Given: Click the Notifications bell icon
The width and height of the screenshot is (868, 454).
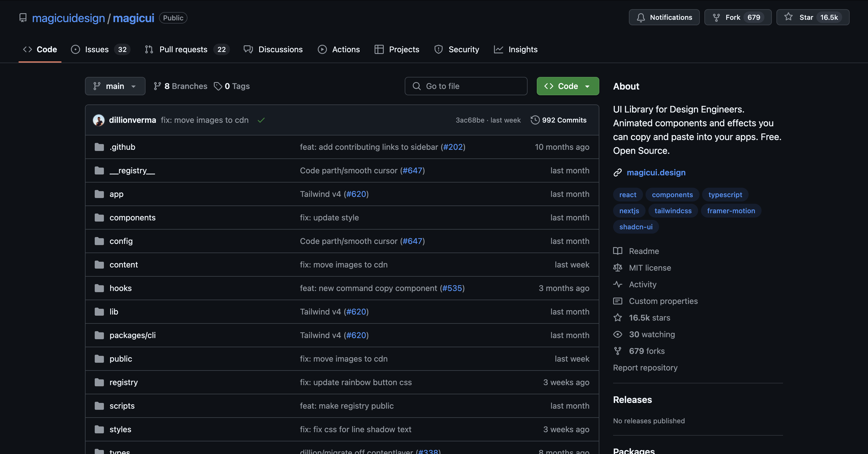Looking at the screenshot, I should click(x=641, y=18).
